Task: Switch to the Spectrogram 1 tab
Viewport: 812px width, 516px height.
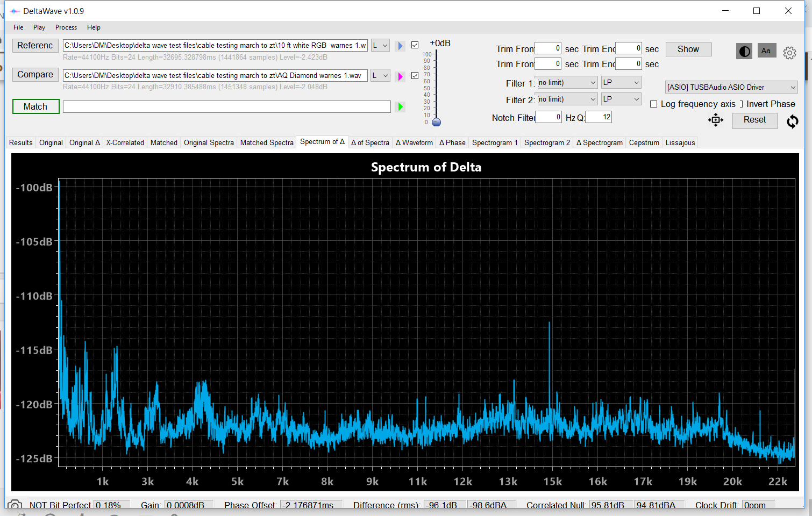Action: [x=495, y=142]
